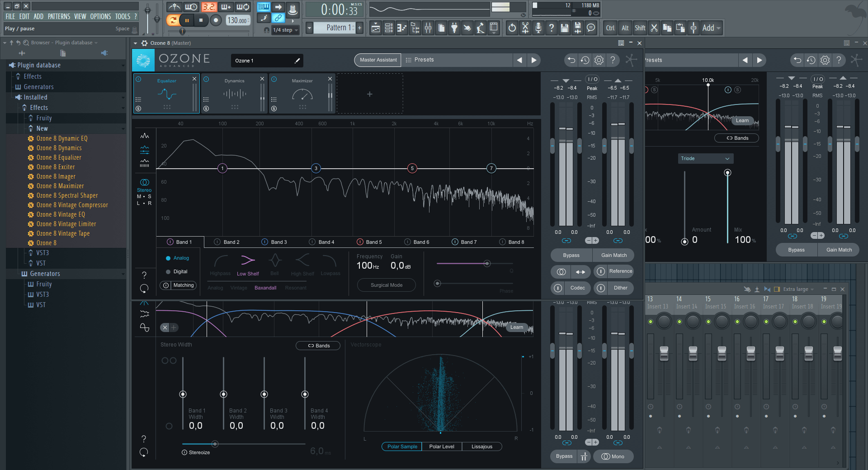
Task: Click the FL Studio pause playback button
Action: click(x=187, y=20)
